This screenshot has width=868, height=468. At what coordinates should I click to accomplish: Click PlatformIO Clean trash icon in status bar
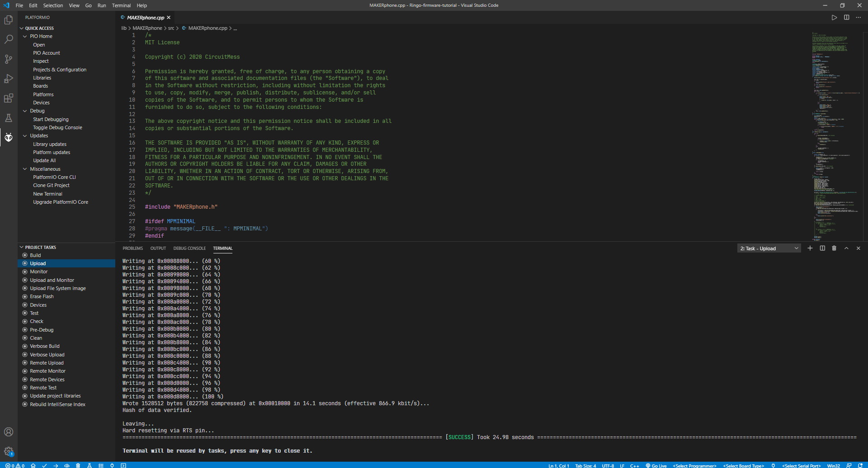click(78, 465)
